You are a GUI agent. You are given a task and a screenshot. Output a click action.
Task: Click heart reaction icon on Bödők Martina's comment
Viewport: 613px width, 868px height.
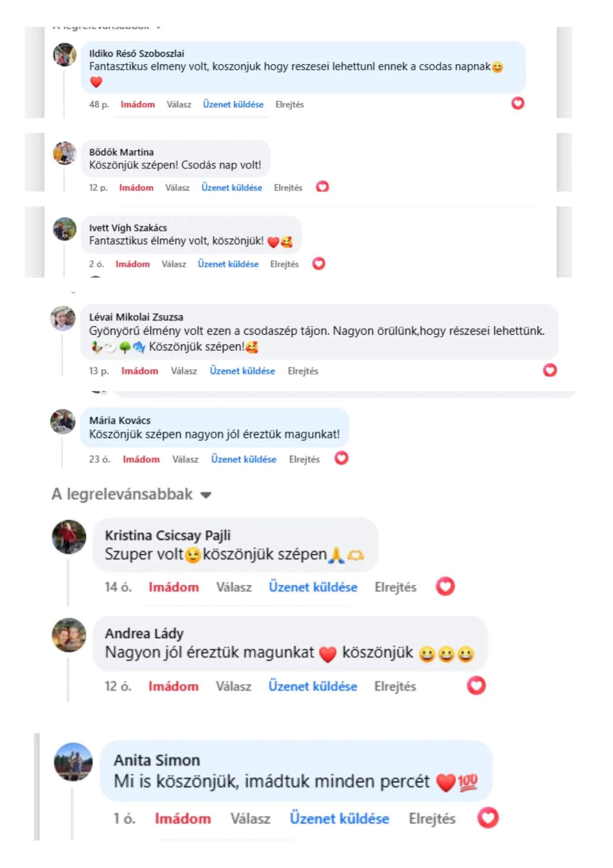322,186
